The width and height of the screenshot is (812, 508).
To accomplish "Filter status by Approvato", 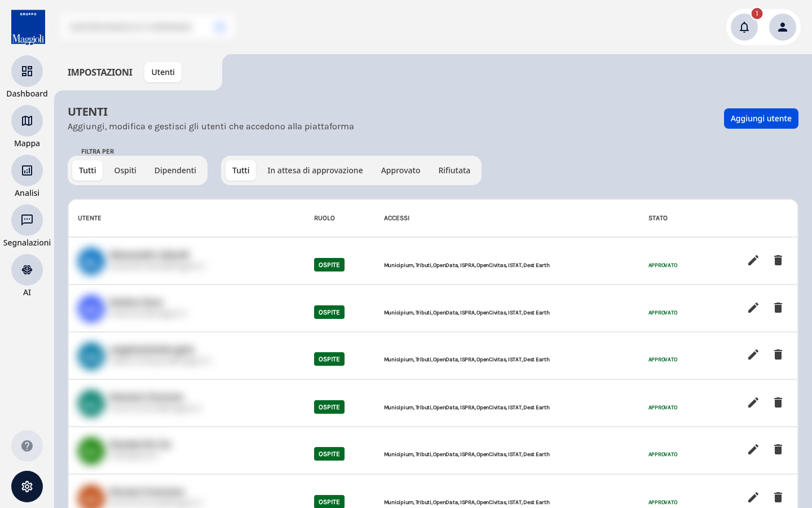I will click(400, 170).
